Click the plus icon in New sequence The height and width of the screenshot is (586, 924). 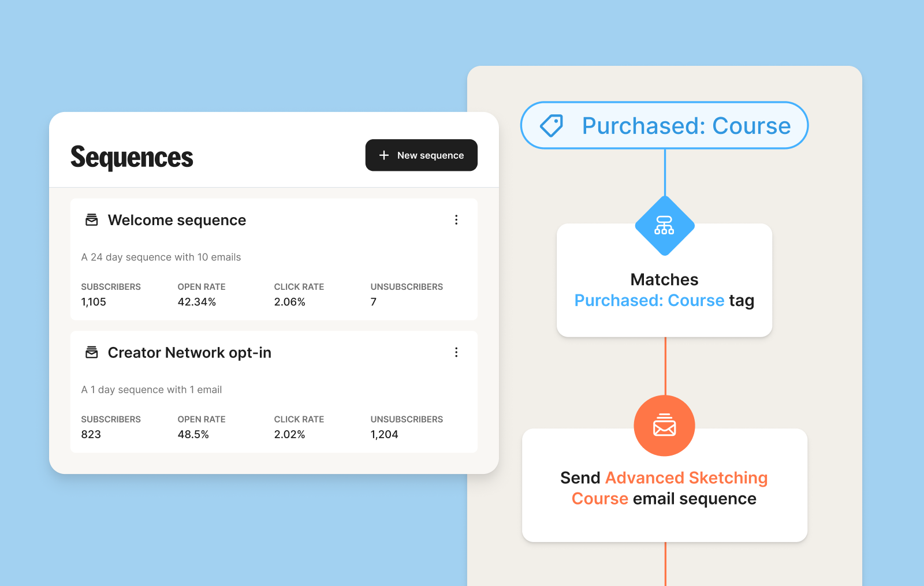384,155
